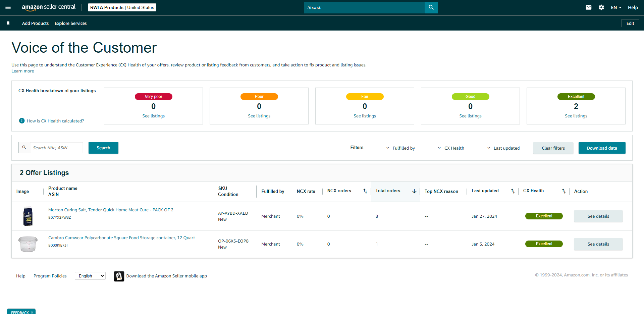Open the EN language dropdown

click(616, 7)
